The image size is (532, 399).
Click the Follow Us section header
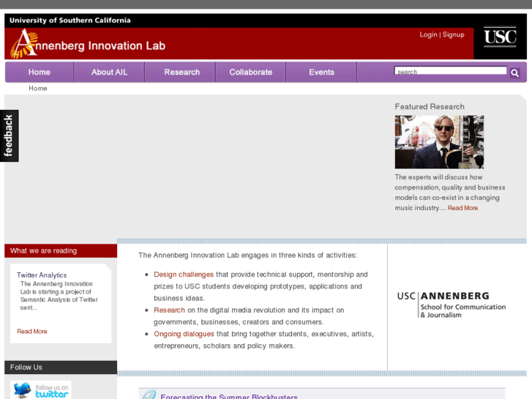click(61, 367)
